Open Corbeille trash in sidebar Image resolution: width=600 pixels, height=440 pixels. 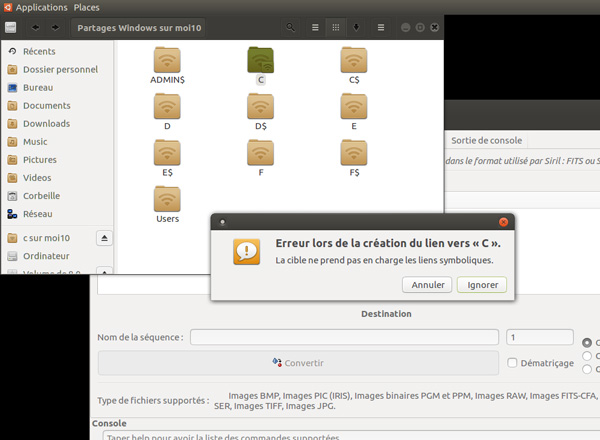click(x=41, y=196)
